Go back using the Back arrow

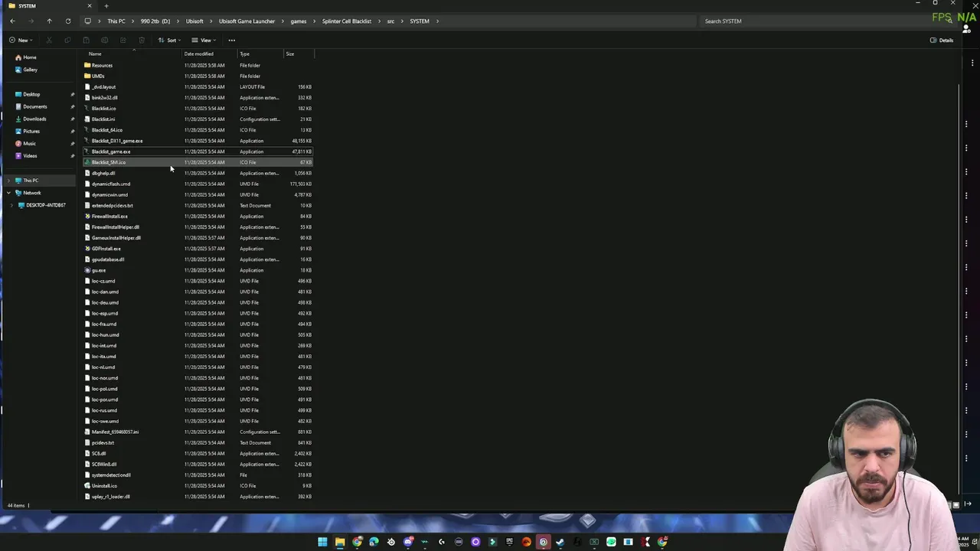(12, 21)
